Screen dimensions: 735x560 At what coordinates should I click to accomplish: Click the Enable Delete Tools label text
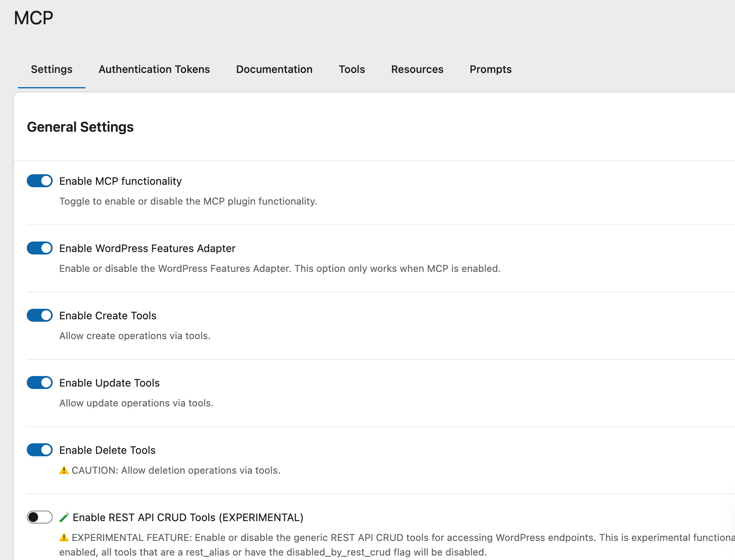[107, 450]
